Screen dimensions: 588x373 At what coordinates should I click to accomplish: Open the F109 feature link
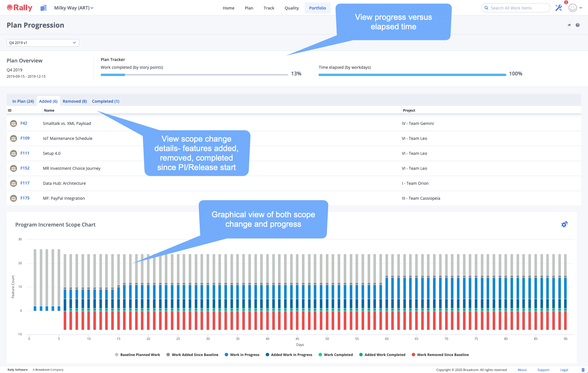25,138
